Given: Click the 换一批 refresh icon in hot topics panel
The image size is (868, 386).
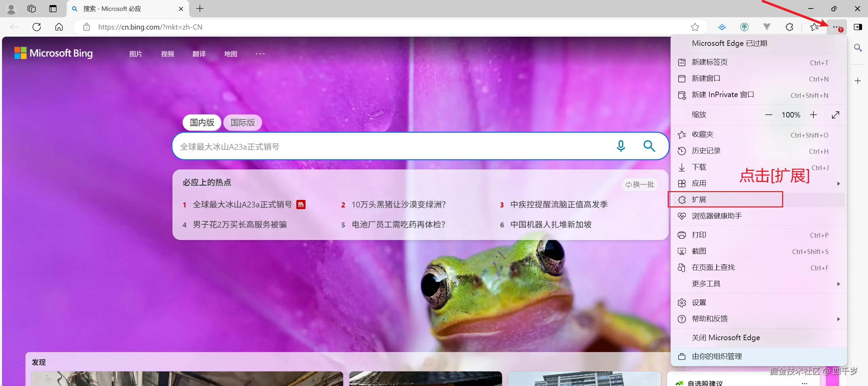Looking at the screenshot, I should [x=629, y=184].
